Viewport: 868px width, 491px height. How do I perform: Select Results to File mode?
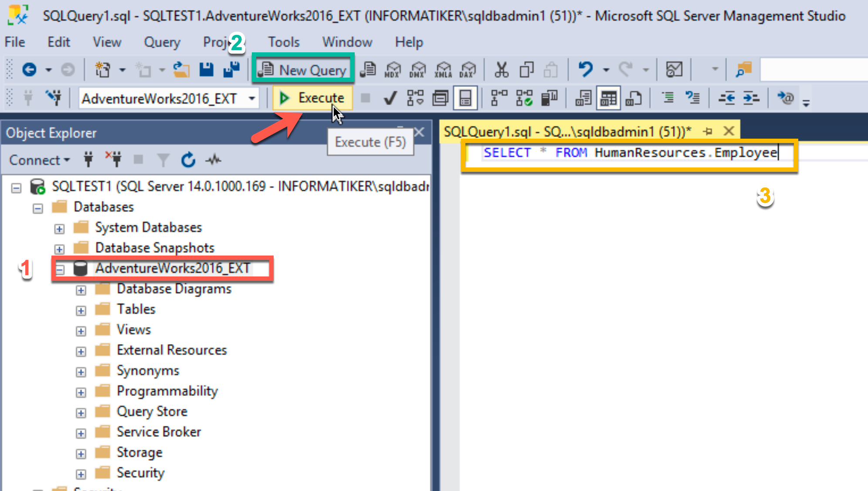tap(633, 98)
